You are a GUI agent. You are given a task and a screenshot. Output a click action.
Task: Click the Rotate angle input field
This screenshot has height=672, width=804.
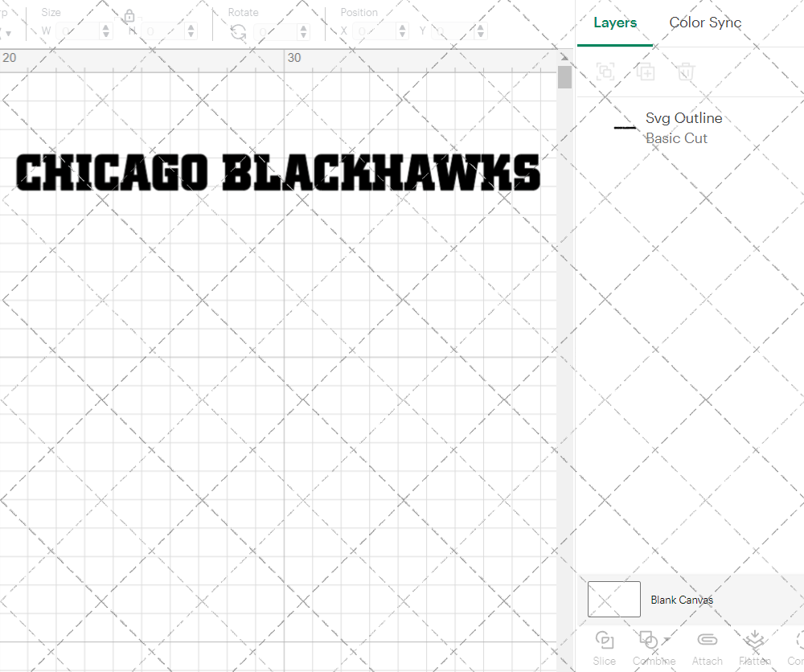[276, 31]
